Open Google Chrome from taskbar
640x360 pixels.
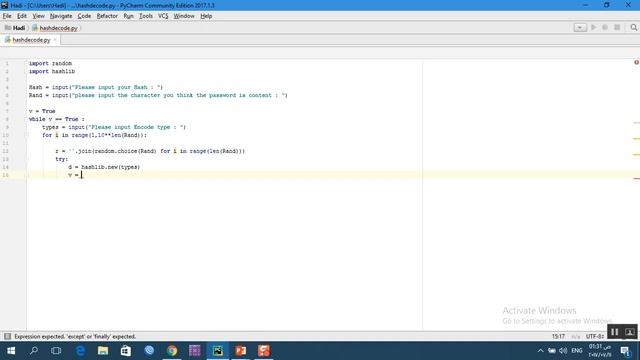tap(172, 351)
